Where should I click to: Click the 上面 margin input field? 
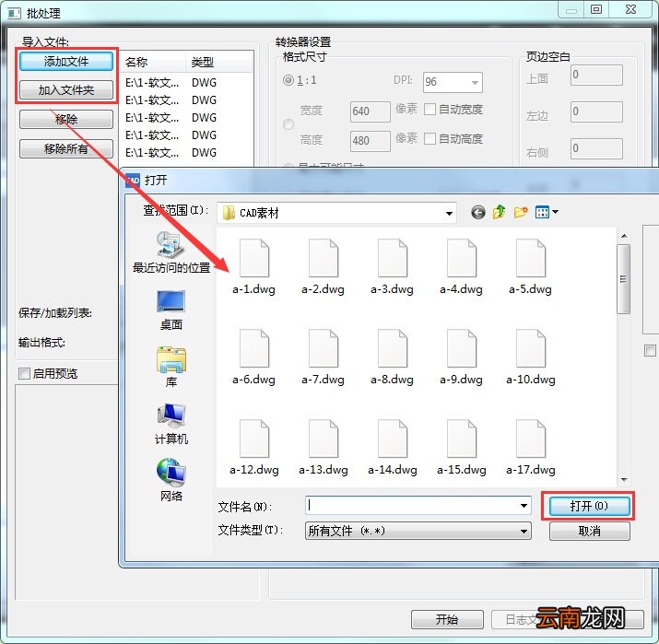[x=596, y=75]
